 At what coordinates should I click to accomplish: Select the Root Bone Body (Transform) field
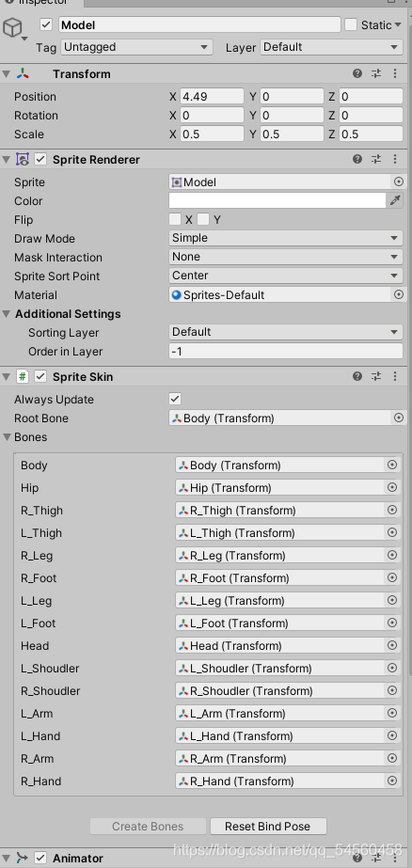(280, 418)
